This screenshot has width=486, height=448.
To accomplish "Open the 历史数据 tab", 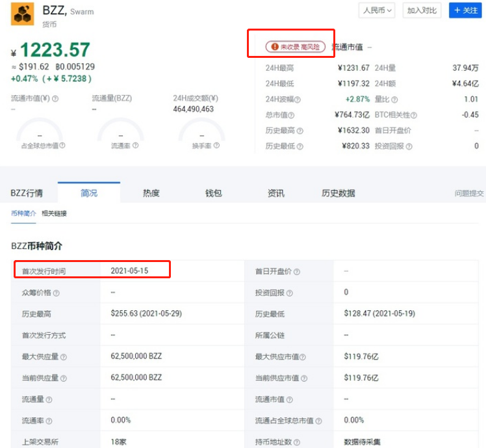I will [x=338, y=193].
